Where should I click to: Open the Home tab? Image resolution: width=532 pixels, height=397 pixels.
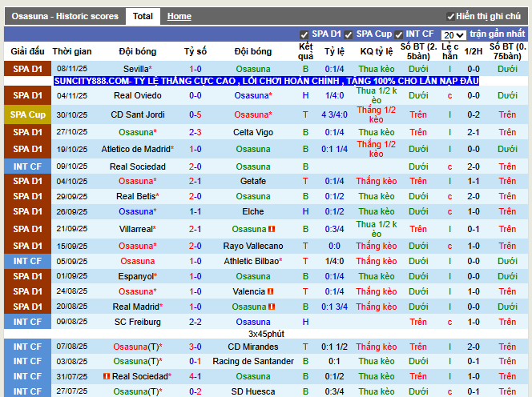179,16
